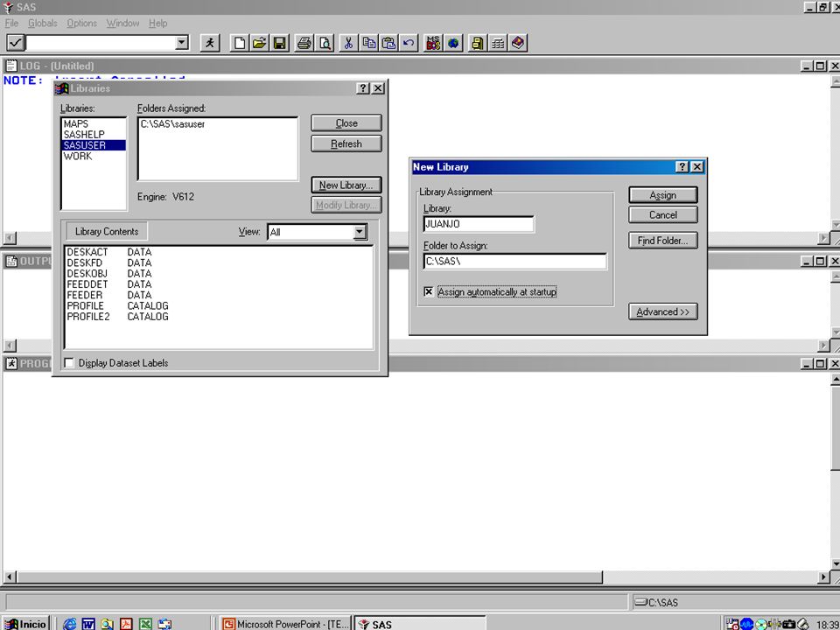Click the globe toolbar icon

click(453, 43)
